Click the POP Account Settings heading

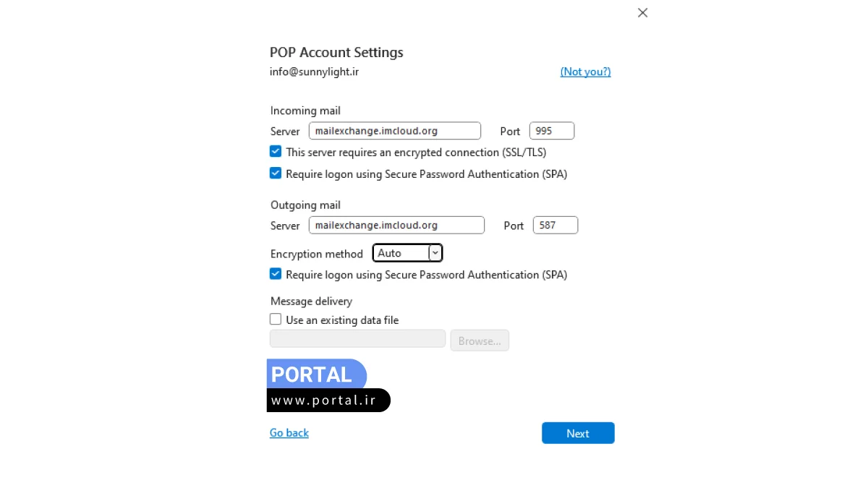336,53
